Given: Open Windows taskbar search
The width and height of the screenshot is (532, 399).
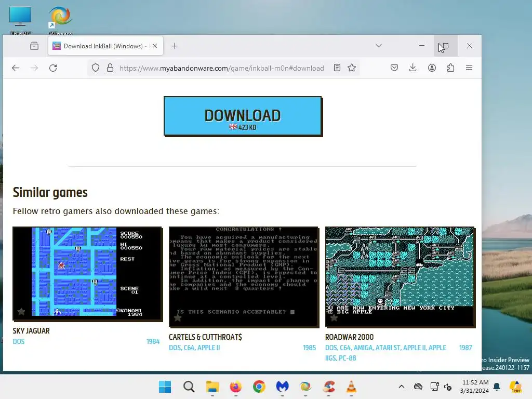Looking at the screenshot, I should point(189,387).
